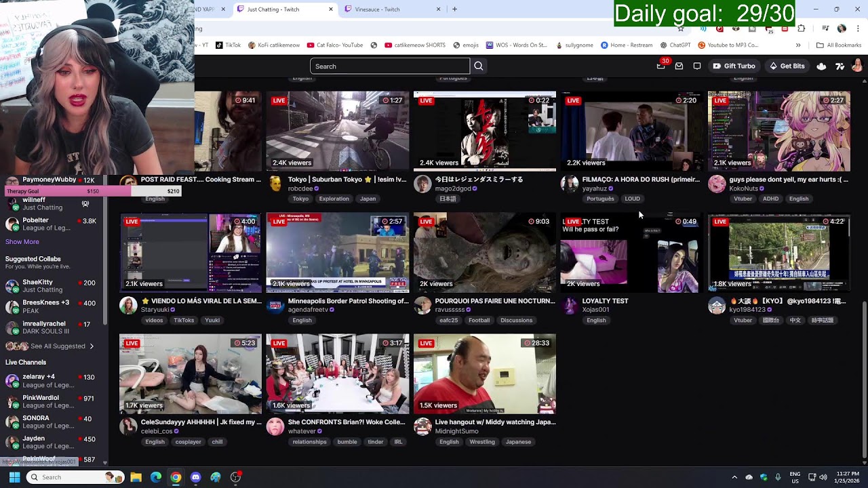The height and width of the screenshot is (488, 868).
Task: Open the Twitch mail inbox icon
Action: 679,66
